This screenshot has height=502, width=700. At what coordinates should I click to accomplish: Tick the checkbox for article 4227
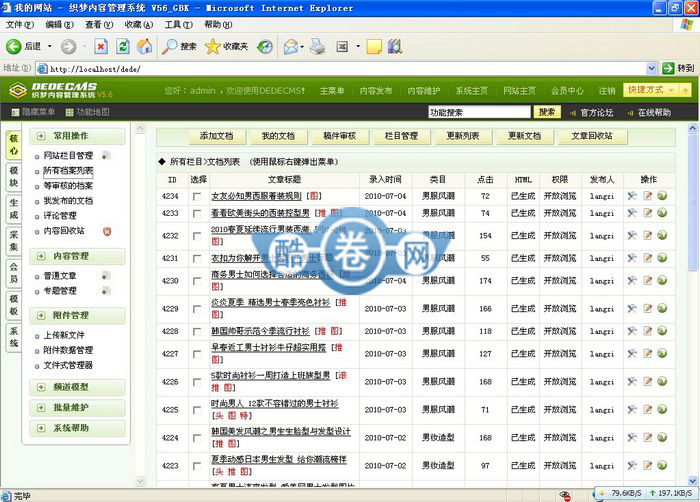click(x=196, y=354)
